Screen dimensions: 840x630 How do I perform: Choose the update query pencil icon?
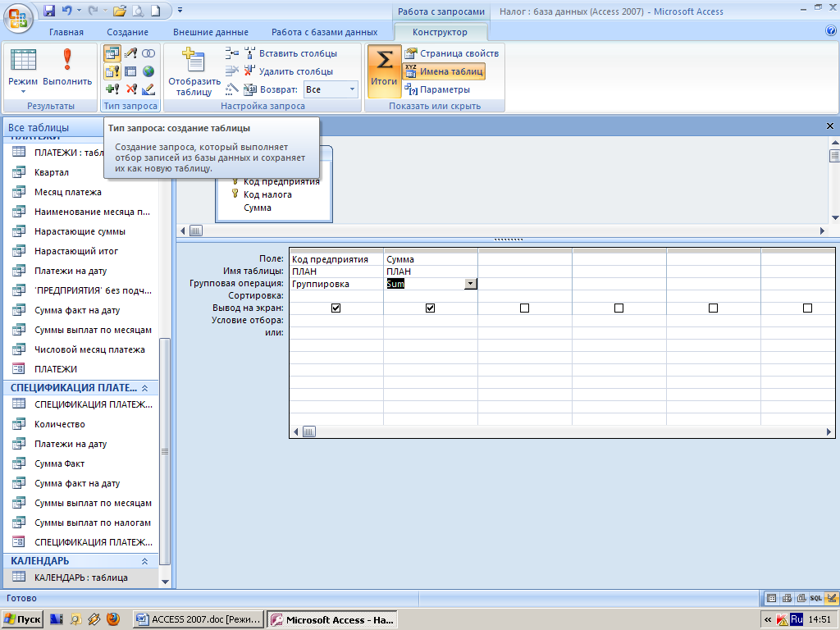[x=130, y=53]
